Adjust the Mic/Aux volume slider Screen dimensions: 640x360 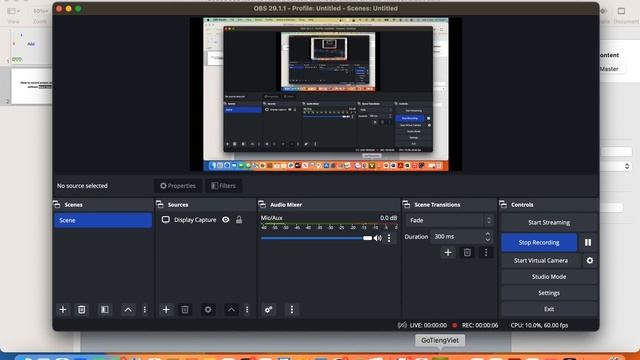316,238
